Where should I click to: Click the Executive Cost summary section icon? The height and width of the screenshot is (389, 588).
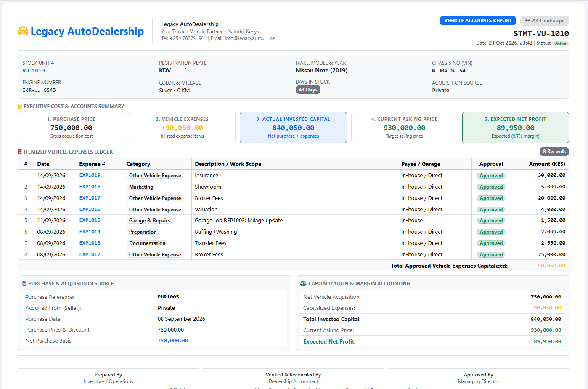20,107
